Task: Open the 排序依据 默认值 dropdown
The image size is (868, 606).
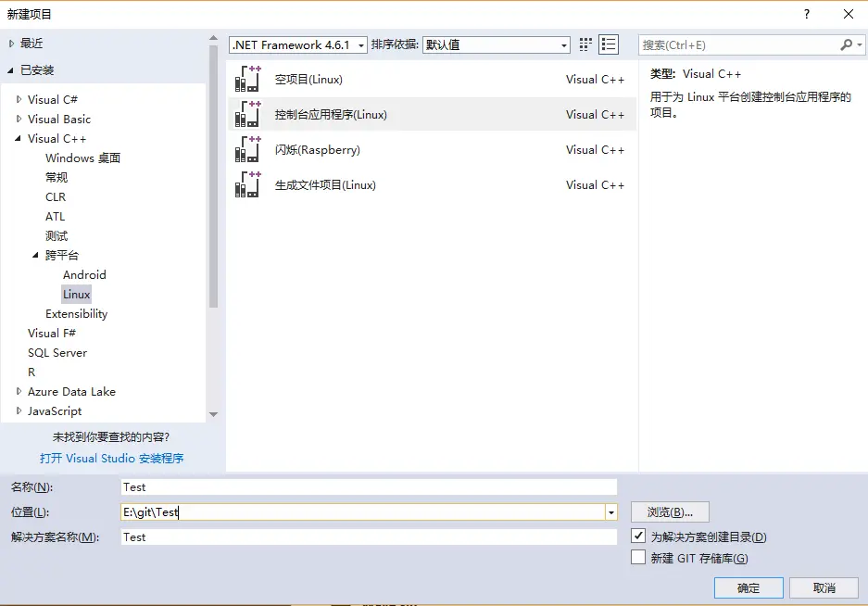Action: [497, 44]
